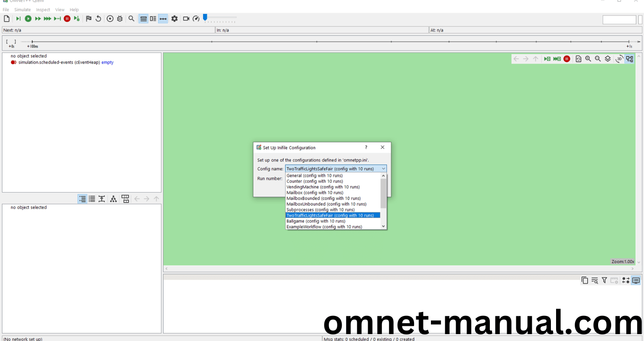
Task: Toggle flat list mode in inspector toolbar
Action: 92,199
